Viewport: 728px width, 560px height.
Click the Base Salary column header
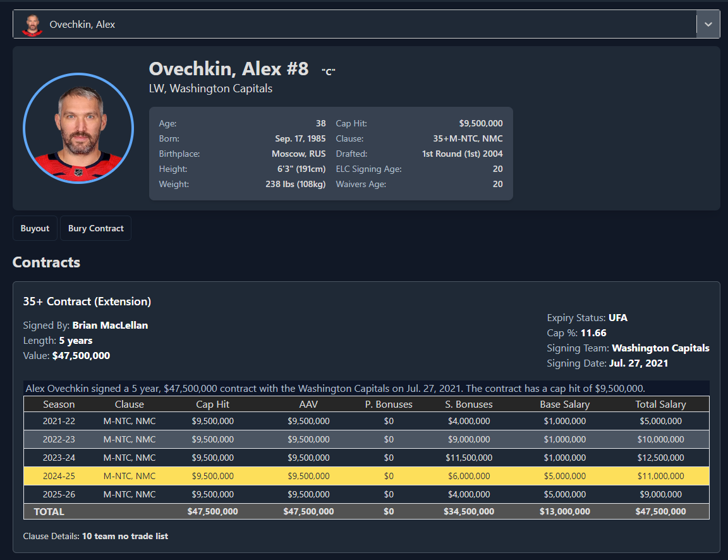564,405
